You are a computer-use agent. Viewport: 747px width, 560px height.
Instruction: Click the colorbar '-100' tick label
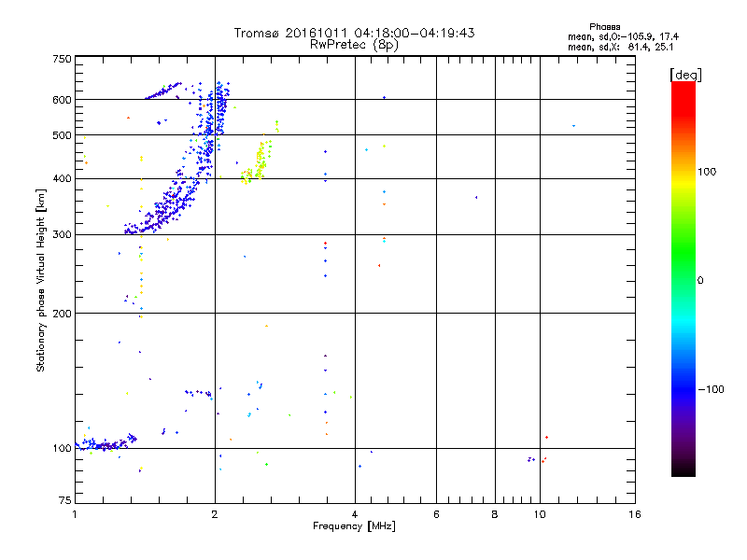[x=711, y=389]
